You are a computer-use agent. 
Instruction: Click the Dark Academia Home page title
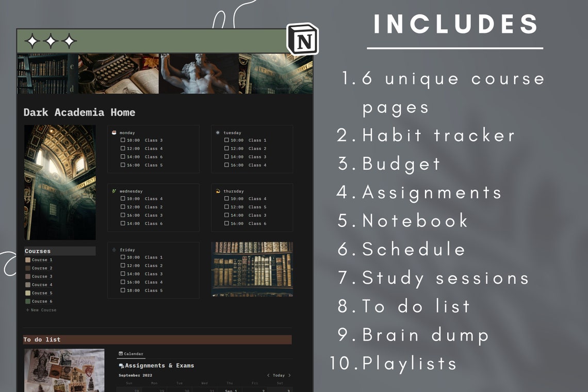(79, 112)
